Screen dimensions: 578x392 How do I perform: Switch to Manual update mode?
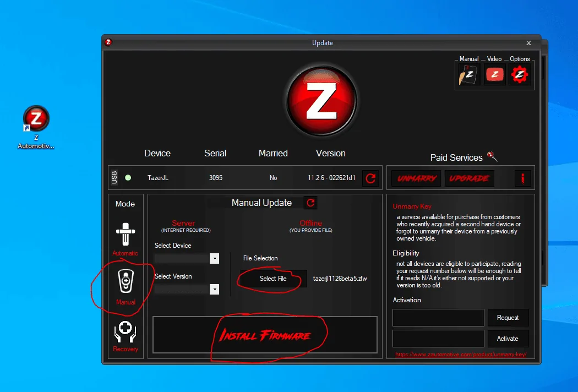point(126,287)
